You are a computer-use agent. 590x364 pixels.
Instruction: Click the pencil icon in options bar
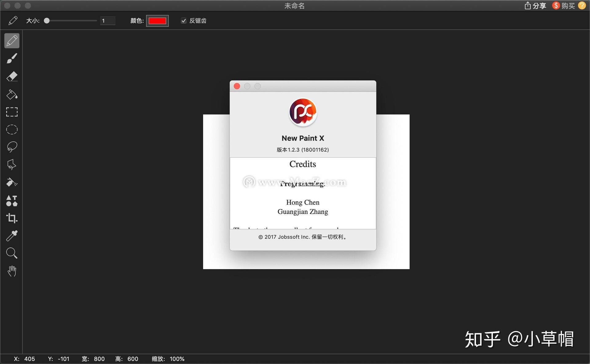[13, 21]
